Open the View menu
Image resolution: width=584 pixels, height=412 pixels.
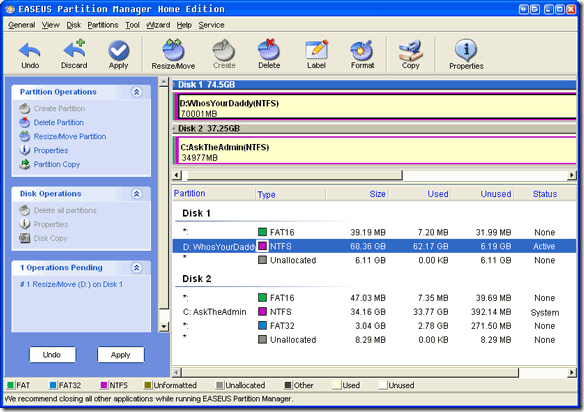pos(51,25)
